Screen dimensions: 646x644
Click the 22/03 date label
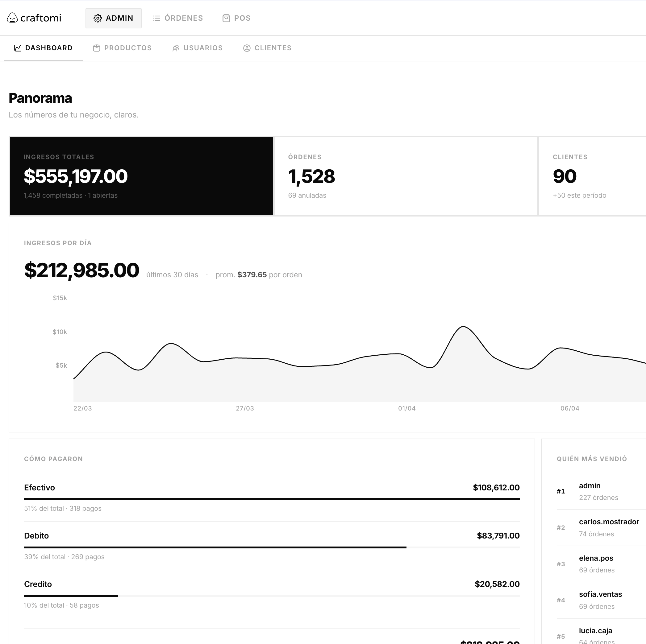coord(83,408)
